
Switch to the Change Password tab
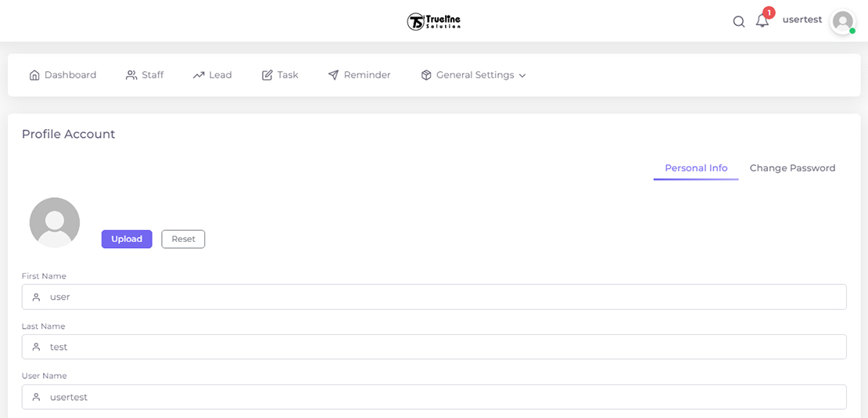click(x=792, y=168)
